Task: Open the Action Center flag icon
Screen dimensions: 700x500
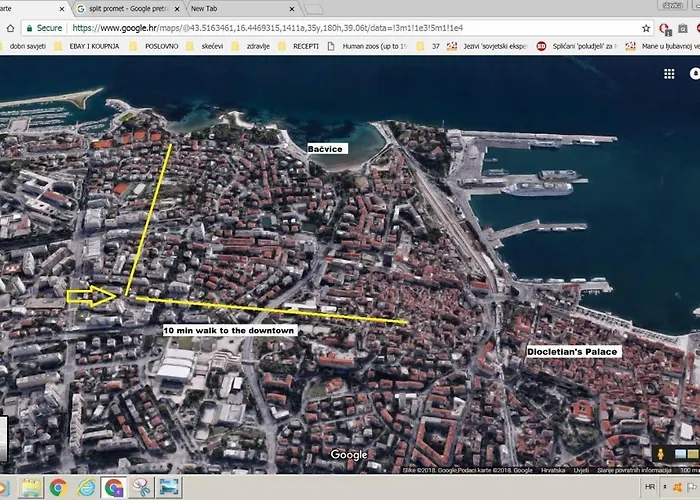Action: pyautogui.click(x=693, y=487)
